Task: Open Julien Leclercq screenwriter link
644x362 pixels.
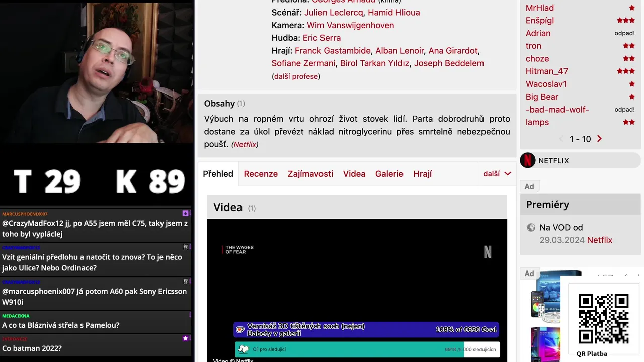Action: 334,12
